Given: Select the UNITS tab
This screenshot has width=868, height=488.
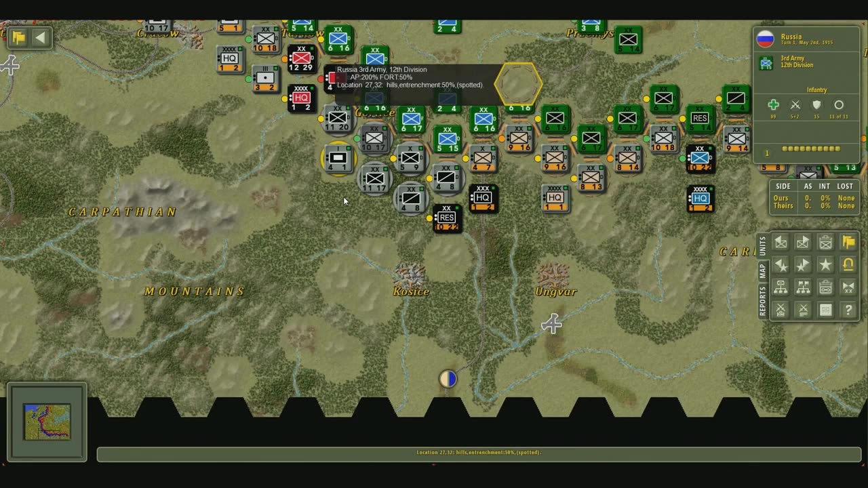Looking at the screenshot, I should click(762, 245).
